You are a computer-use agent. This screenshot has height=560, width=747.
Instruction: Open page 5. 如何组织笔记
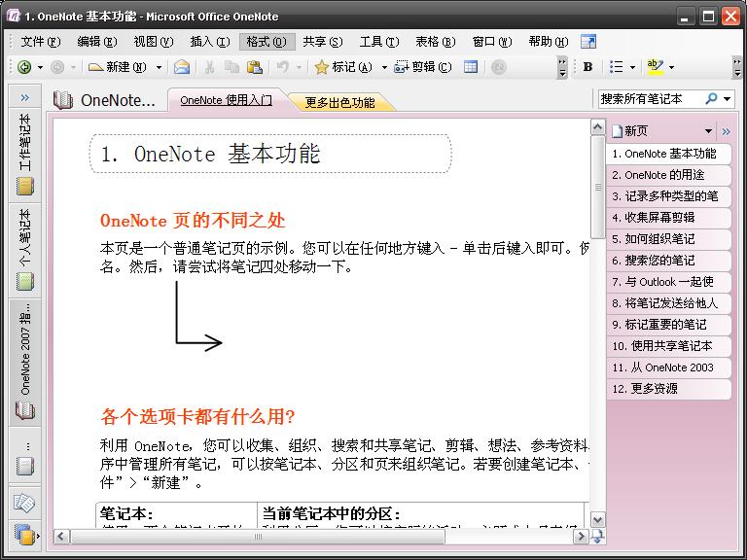pyautogui.click(x=668, y=239)
